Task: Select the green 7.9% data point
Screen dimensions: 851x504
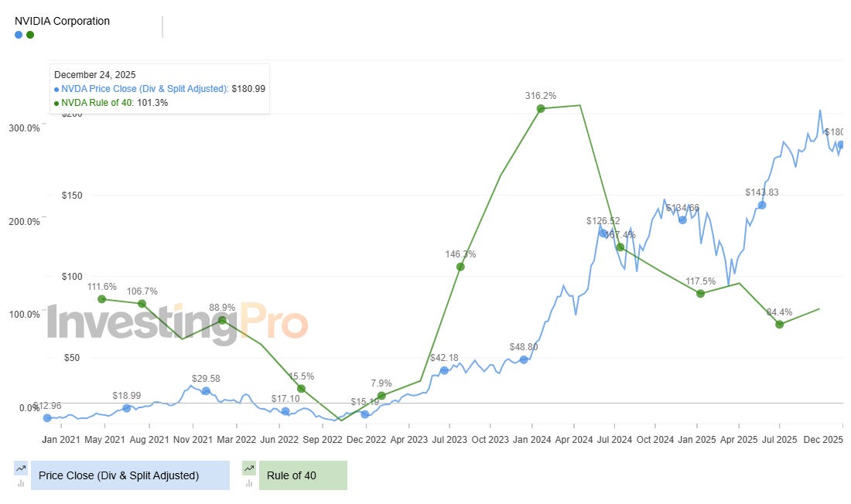Action: pos(381,396)
